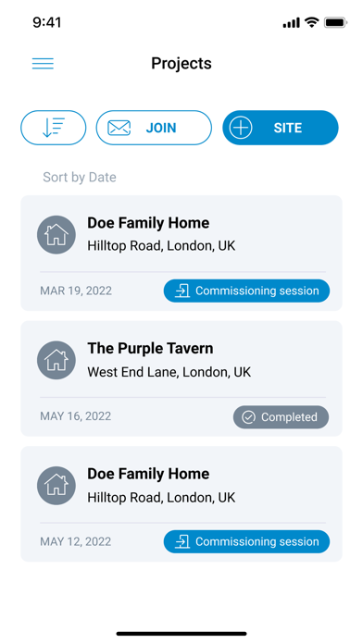The height and width of the screenshot is (644, 363).
Task: Open the hamburger menu
Action: (43, 64)
